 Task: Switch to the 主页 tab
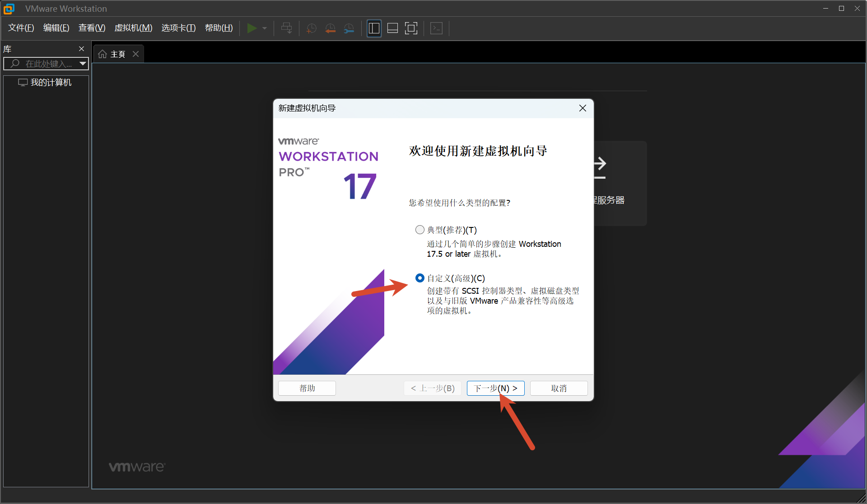coord(118,54)
